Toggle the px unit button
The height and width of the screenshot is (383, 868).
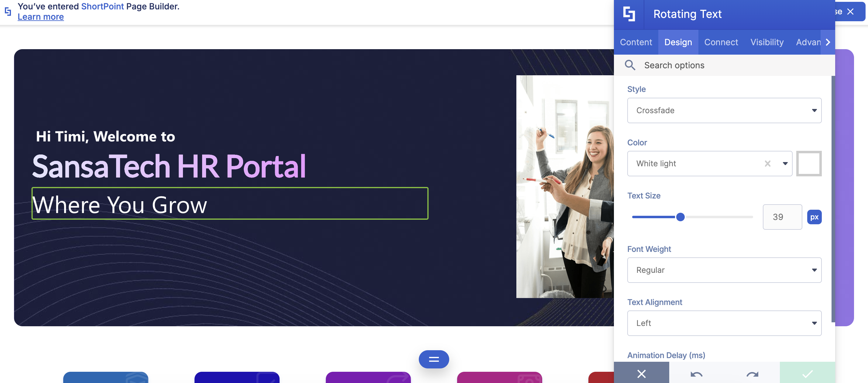814,217
